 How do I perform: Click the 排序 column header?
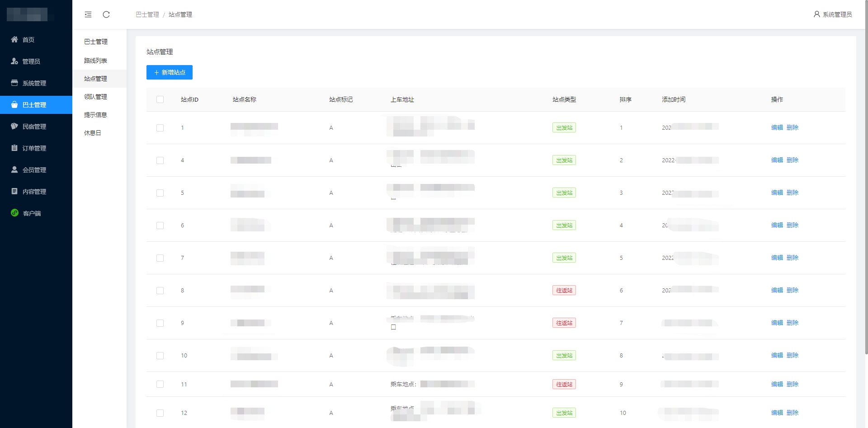(x=626, y=99)
